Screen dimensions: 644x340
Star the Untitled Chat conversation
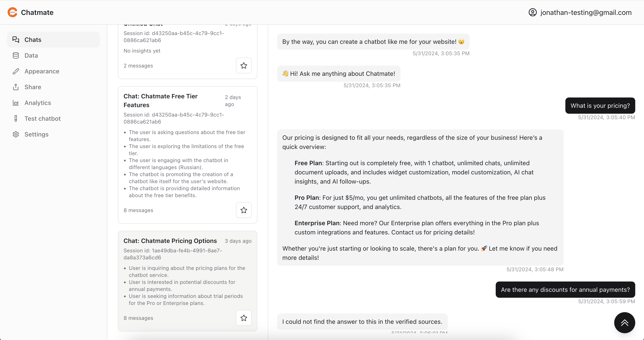tap(244, 65)
